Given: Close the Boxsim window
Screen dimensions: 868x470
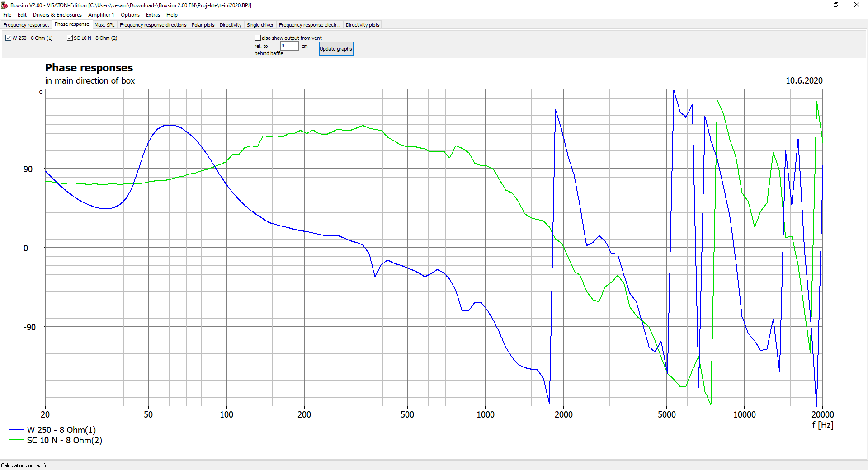Looking at the screenshot, I should [857, 5].
